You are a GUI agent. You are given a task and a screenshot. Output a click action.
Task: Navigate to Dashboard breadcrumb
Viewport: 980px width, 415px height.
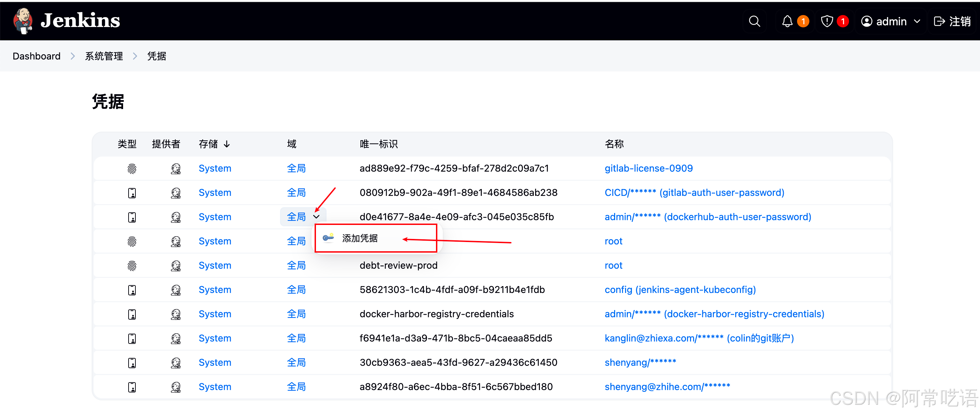tap(36, 56)
